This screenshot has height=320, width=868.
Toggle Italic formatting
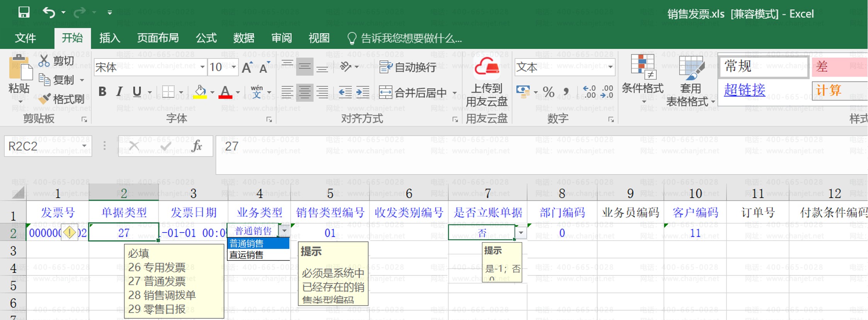click(119, 92)
